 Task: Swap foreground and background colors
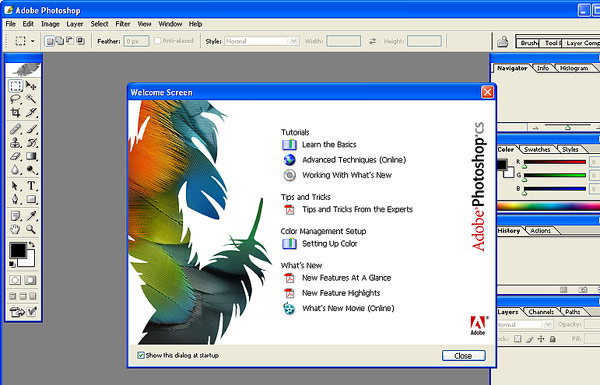[32, 244]
